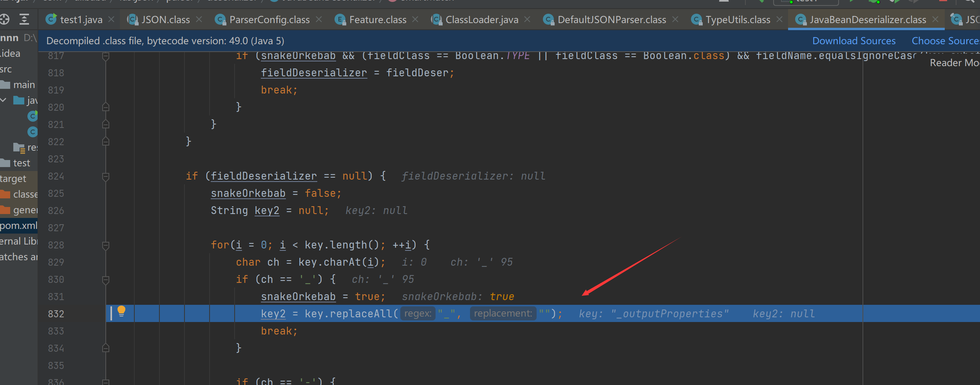Click the lightbulb intention icon on line 832
Screen dimensions: 980x385
121,311
